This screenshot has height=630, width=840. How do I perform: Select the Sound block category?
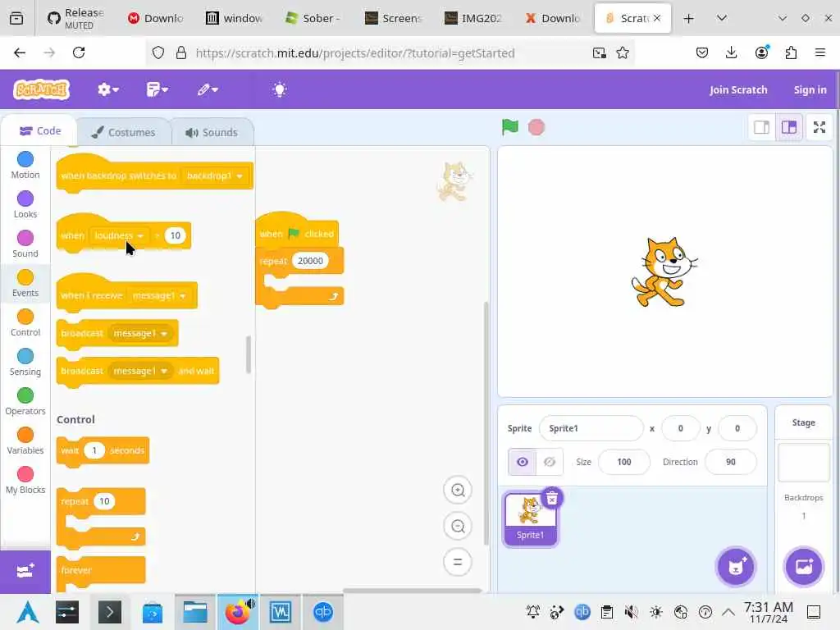(25, 244)
